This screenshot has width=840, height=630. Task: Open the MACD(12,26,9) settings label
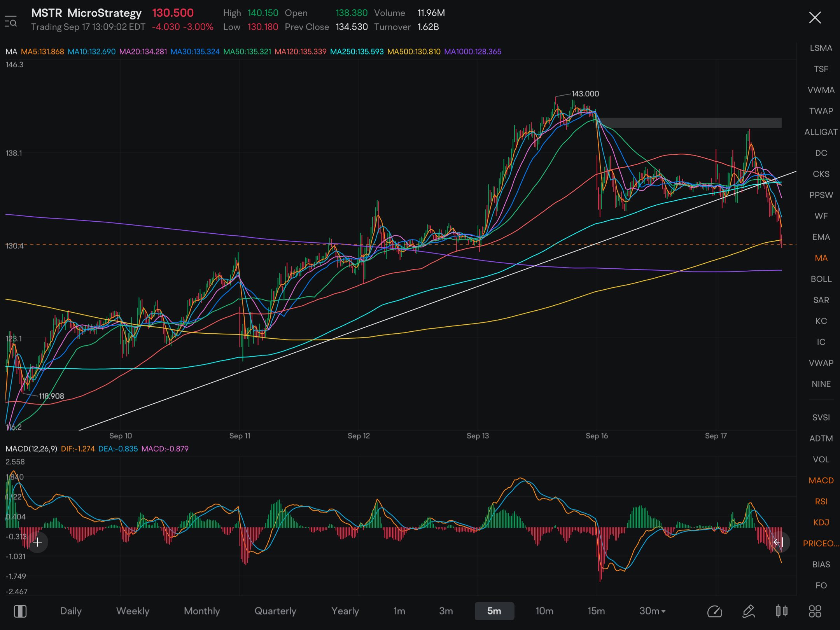click(31, 449)
